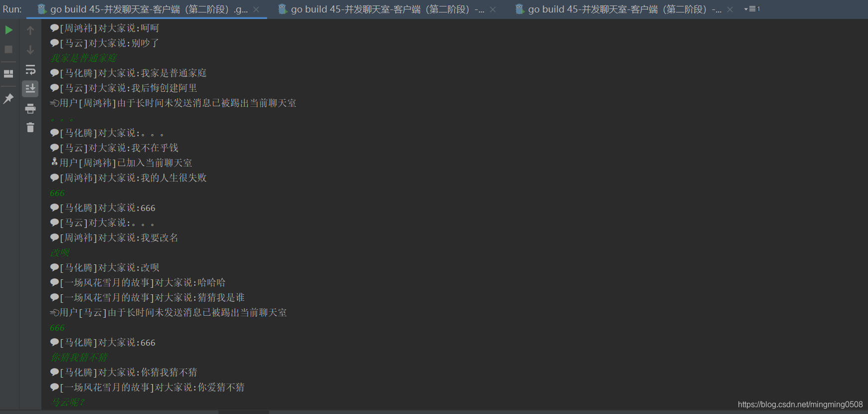This screenshot has height=414, width=868.
Task: Click green input line '马云呢?'
Action: pyautogui.click(x=68, y=403)
